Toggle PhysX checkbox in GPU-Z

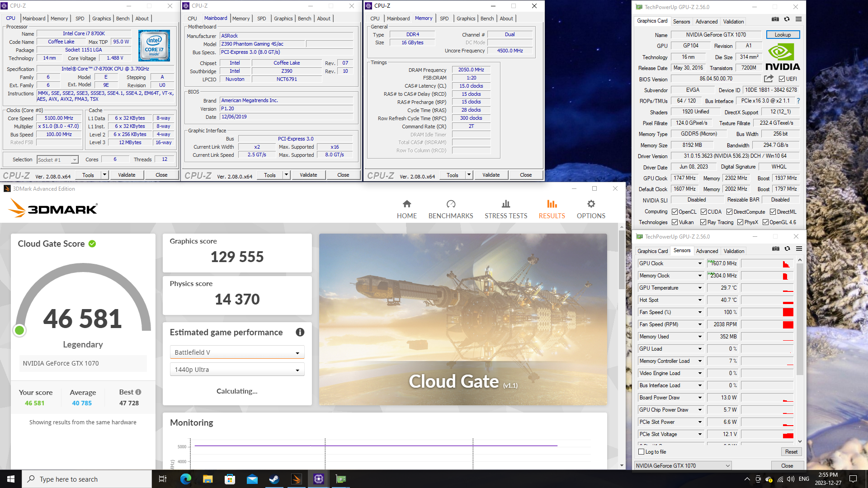tap(740, 222)
